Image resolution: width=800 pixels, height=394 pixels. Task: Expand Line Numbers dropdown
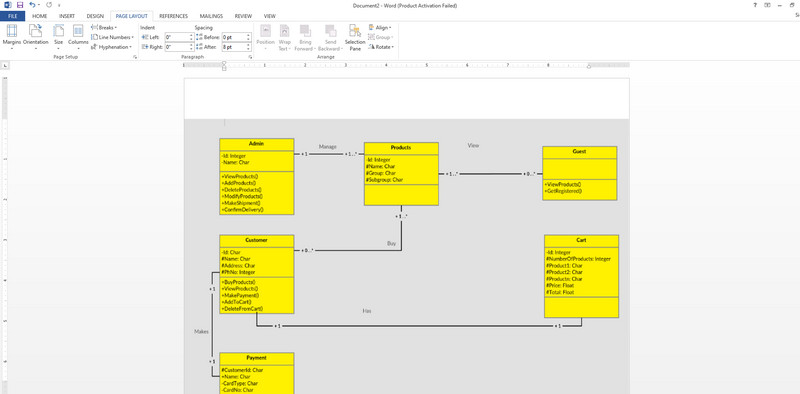coord(112,37)
